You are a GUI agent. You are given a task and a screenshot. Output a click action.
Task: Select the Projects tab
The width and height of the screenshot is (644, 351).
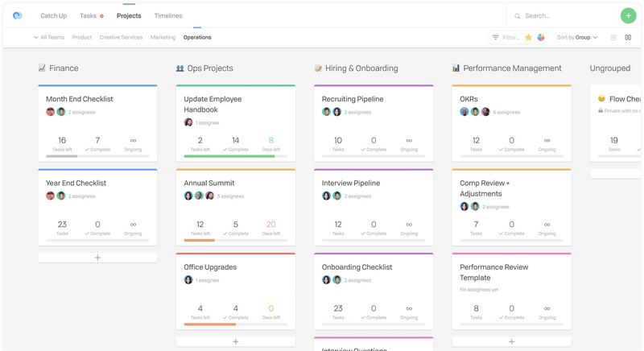[129, 15]
